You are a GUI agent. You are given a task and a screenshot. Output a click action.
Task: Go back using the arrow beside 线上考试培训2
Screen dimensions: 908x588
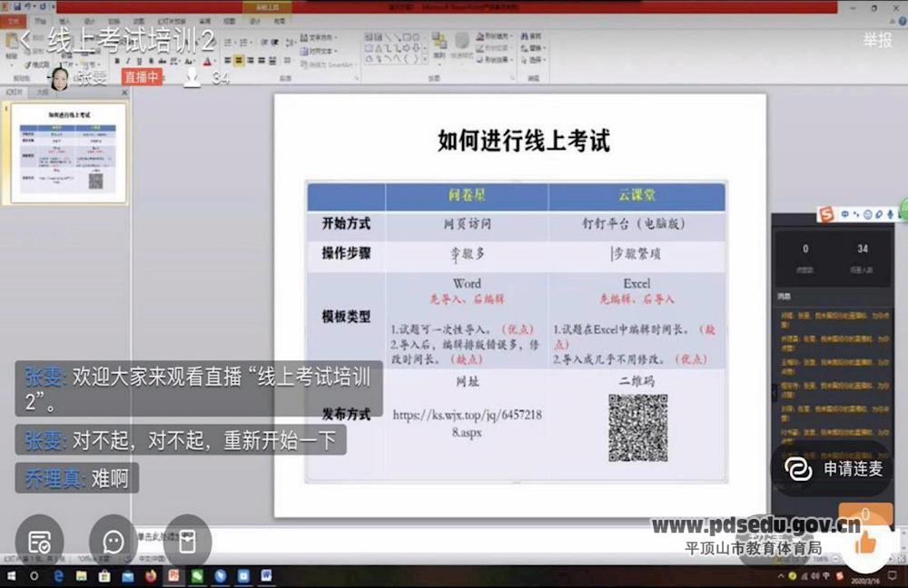pyautogui.click(x=26, y=39)
